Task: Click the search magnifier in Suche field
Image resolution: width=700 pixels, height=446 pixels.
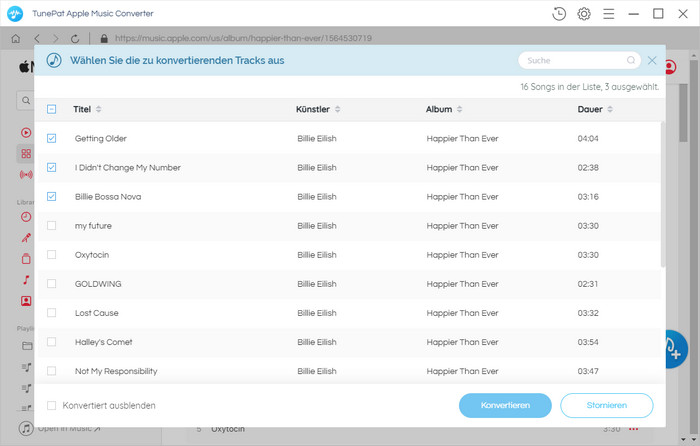Action: pyautogui.click(x=630, y=60)
